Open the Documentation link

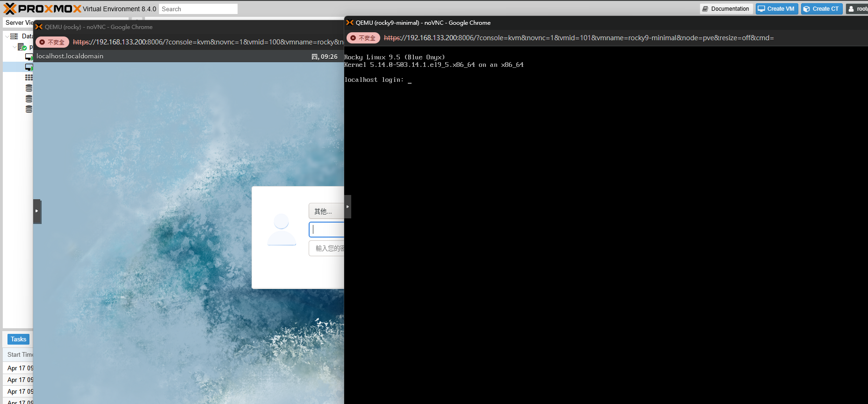tap(726, 9)
